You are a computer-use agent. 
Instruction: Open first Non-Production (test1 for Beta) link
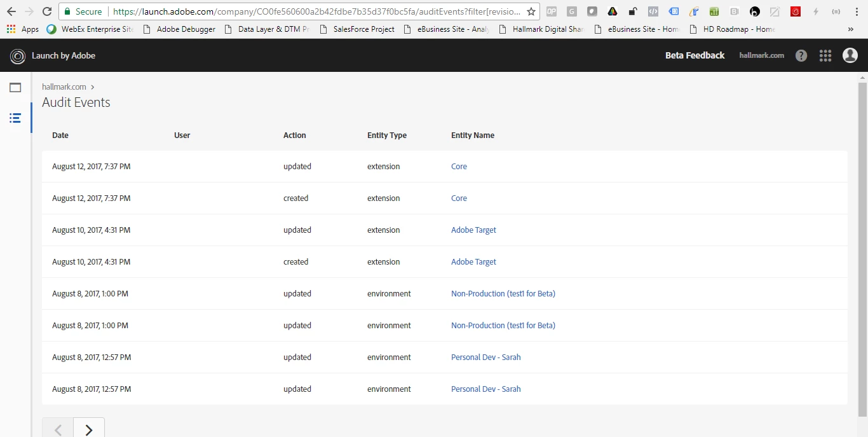point(503,294)
